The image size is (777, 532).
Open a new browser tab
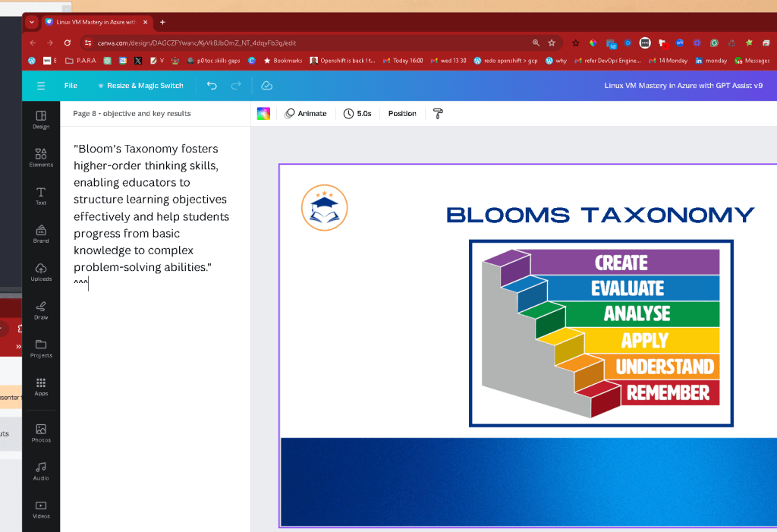[162, 22]
